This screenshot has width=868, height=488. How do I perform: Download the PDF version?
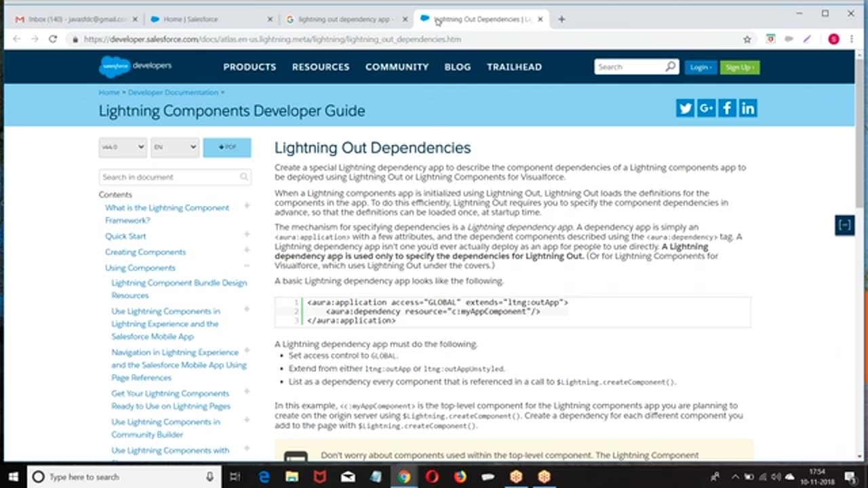(x=227, y=147)
